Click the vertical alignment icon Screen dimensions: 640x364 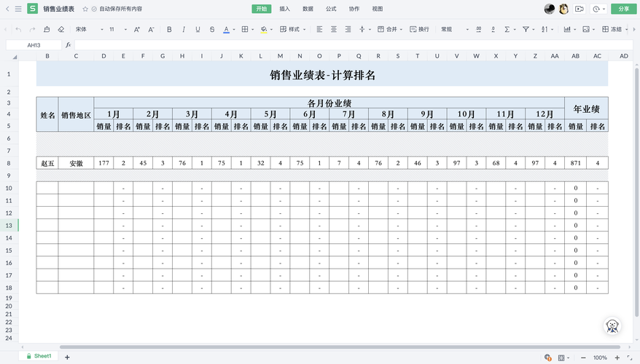tap(362, 29)
